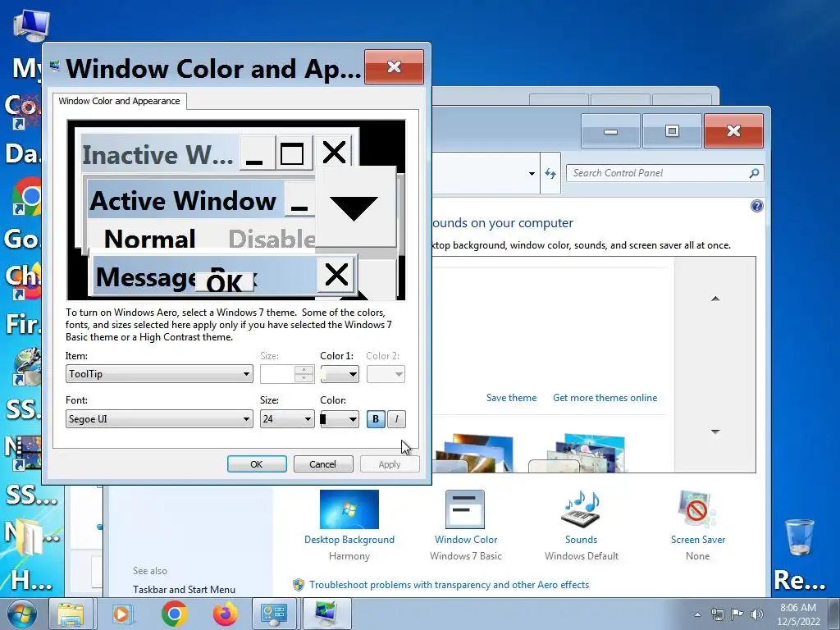Open the Screen Saver icon
This screenshot has width=840, height=630.
[697, 509]
